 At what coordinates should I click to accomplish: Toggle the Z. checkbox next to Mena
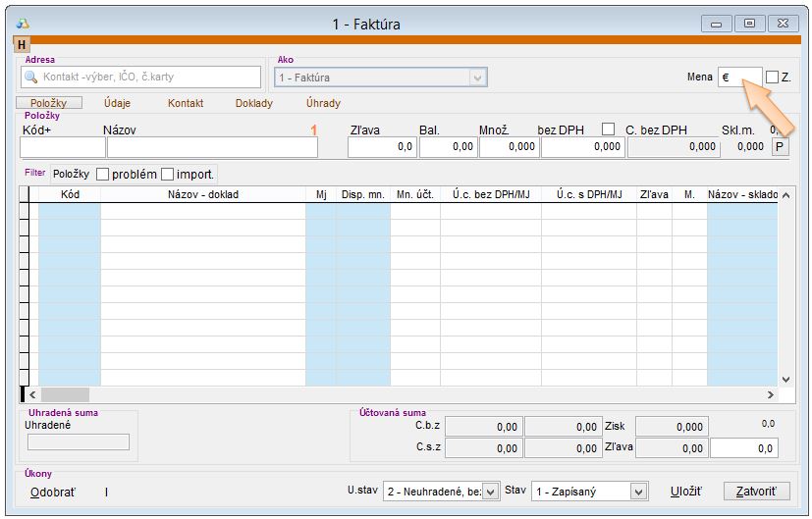pos(772,77)
